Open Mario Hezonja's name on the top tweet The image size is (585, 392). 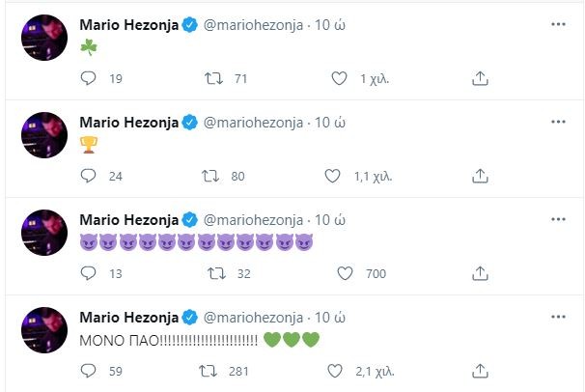(127, 26)
